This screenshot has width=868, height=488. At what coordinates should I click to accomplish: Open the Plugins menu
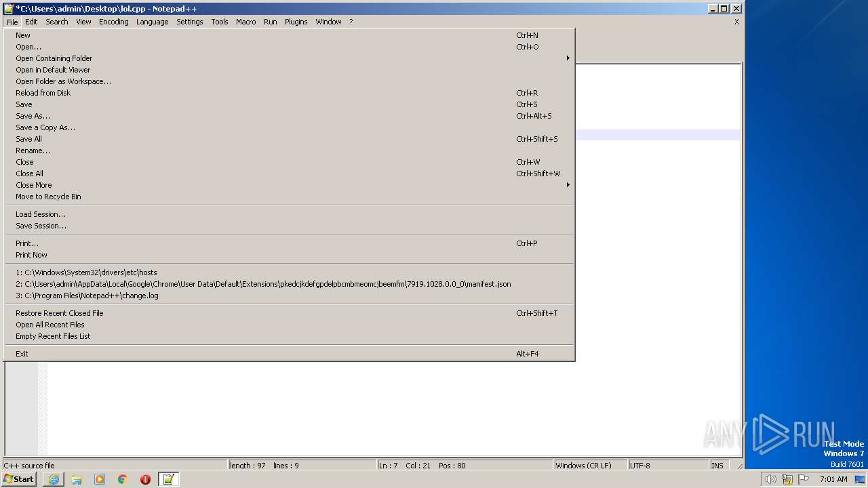click(296, 22)
